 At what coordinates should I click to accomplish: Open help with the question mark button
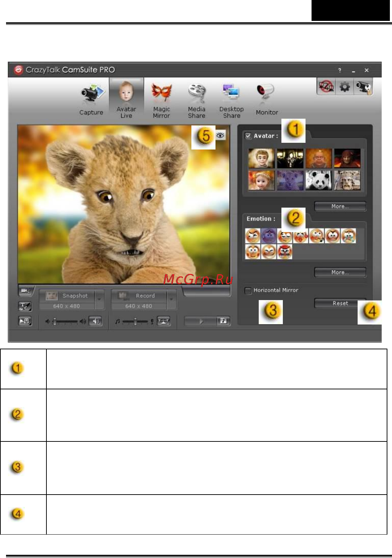pyautogui.click(x=340, y=70)
